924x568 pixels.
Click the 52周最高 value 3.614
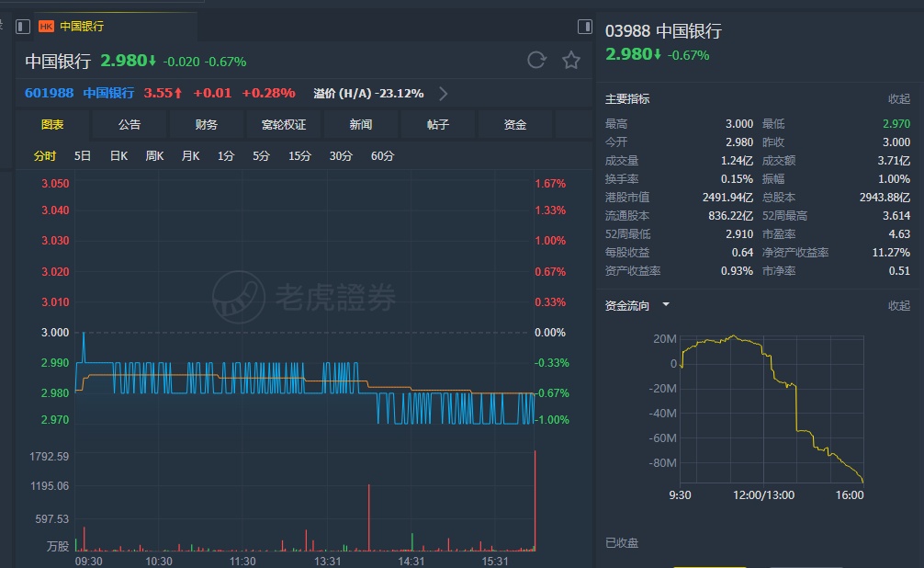click(x=896, y=215)
